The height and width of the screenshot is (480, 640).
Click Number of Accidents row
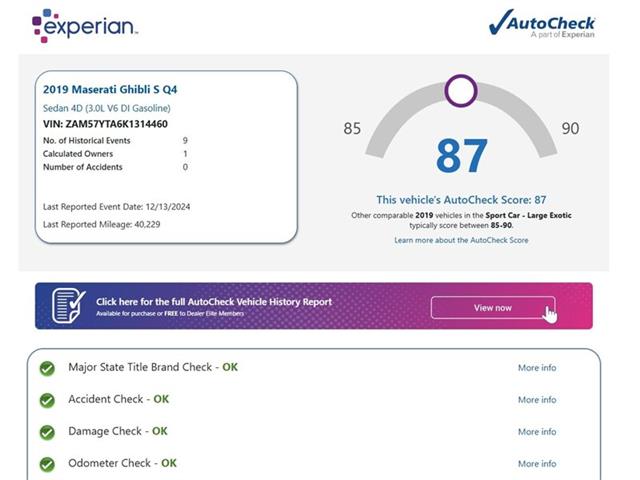[116, 167]
